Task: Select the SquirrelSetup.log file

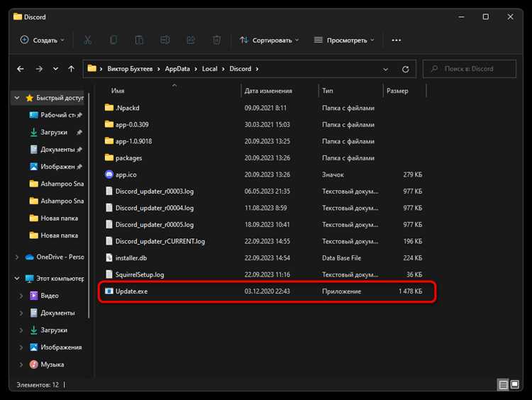Action: click(x=140, y=274)
